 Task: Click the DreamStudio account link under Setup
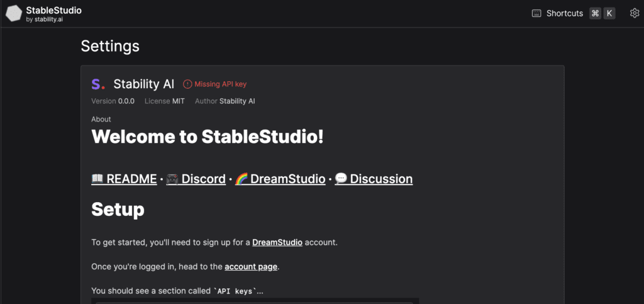(277, 242)
